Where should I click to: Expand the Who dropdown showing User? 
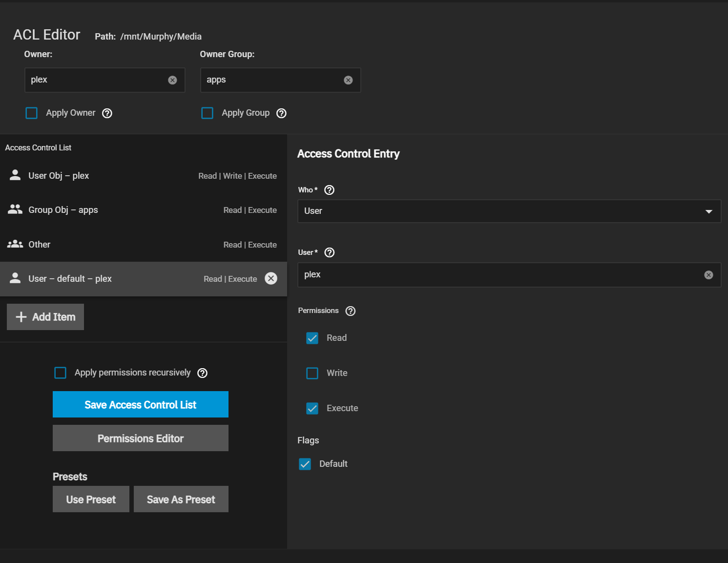pos(509,211)
